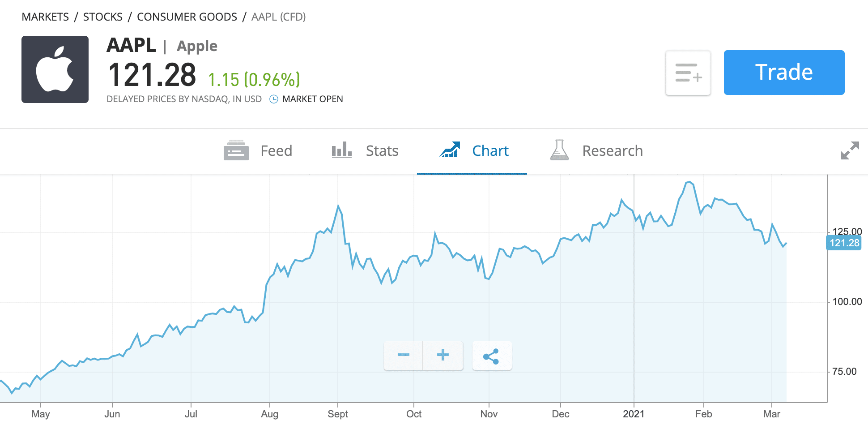The height and width of the screenshot is (429, 868).
Task: Expand chart to fullscreen arrows icon
Action: pyautogui.click(x=850, y=150)
